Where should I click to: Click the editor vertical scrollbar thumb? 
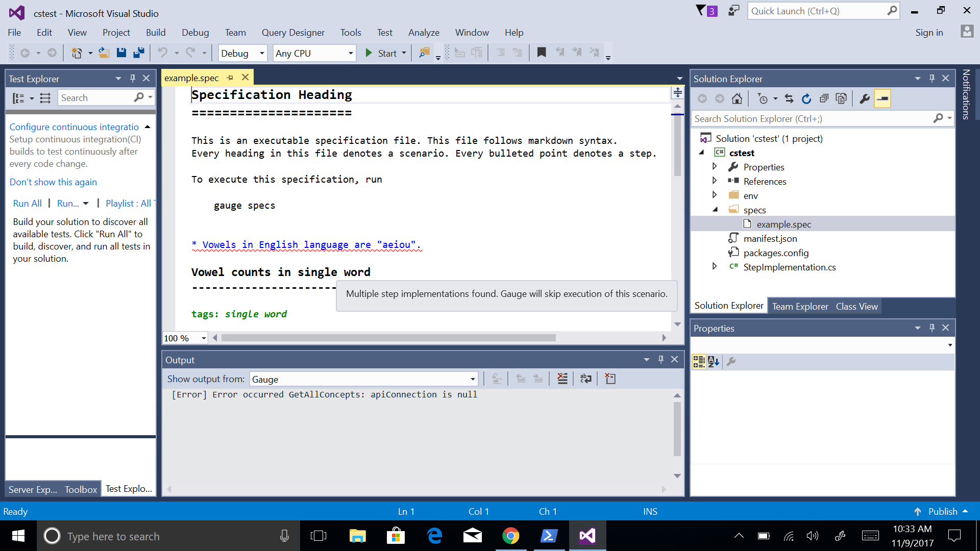pos(677,145)
